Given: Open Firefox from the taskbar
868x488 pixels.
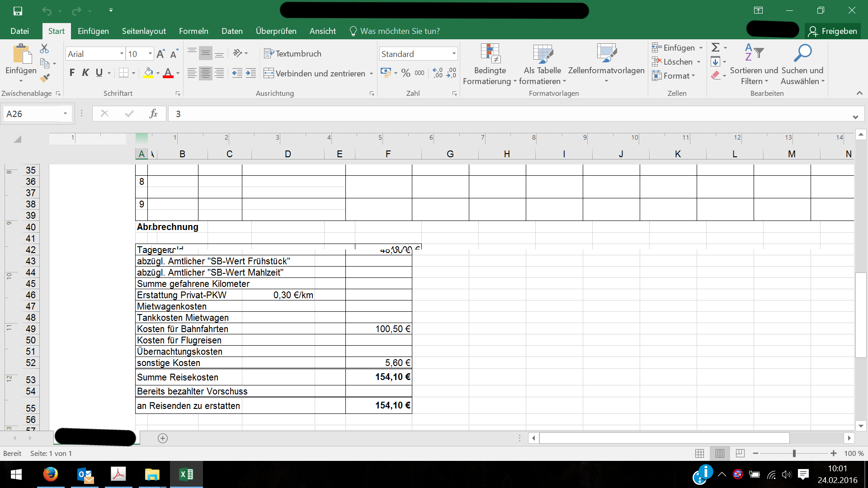Looking at the screenshot, I should pyautogui.click(x=50, y=474).
